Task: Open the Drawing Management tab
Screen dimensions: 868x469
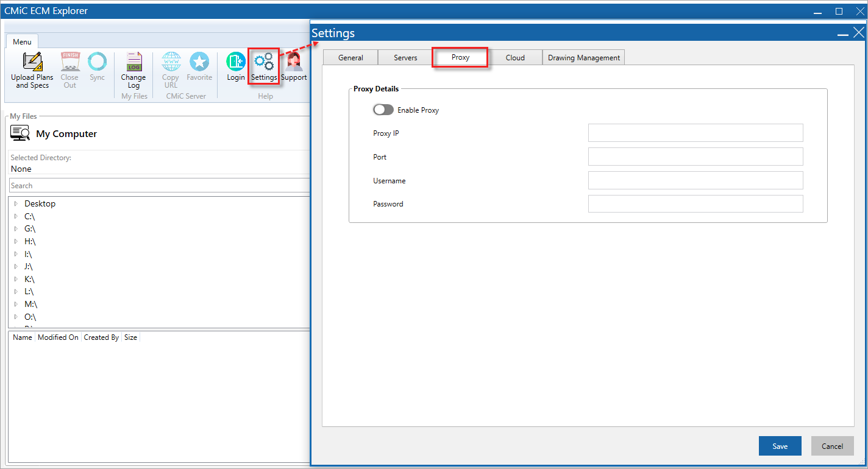Action: tap(584, 57)
